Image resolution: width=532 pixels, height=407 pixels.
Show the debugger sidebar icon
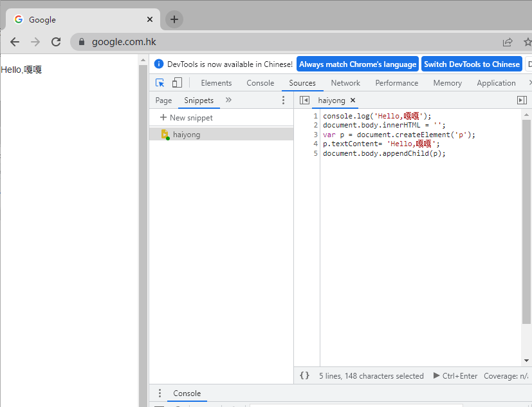[x=522, y=100]
